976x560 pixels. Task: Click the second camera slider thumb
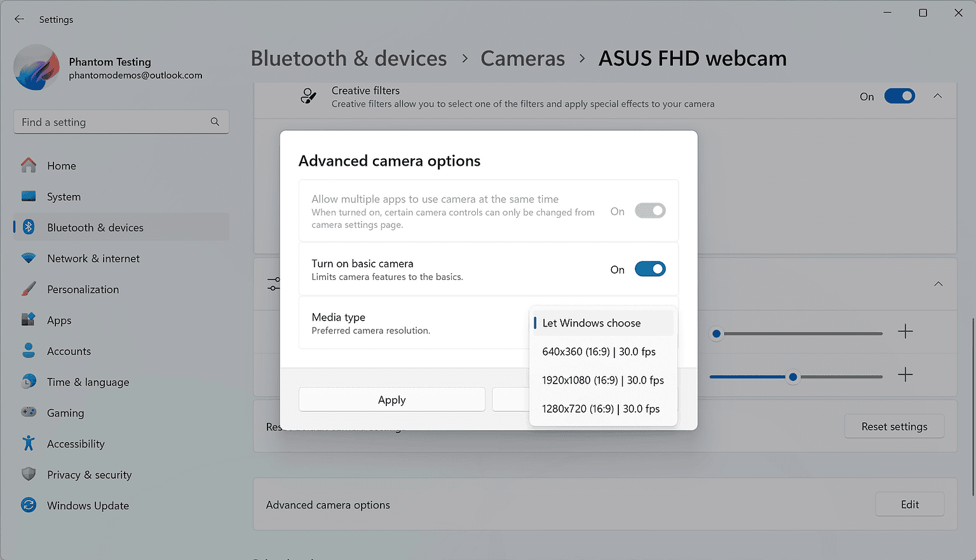click(793, 377)
